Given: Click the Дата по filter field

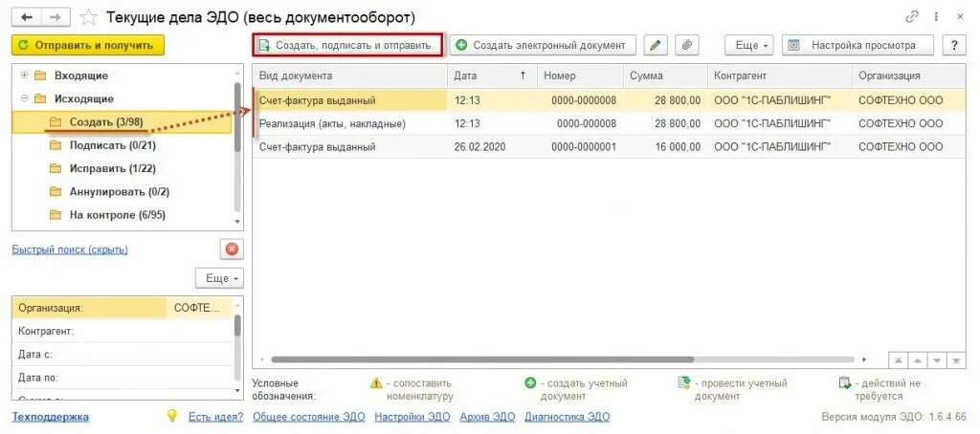Looking at the screenshot, I should click(122, 378).
